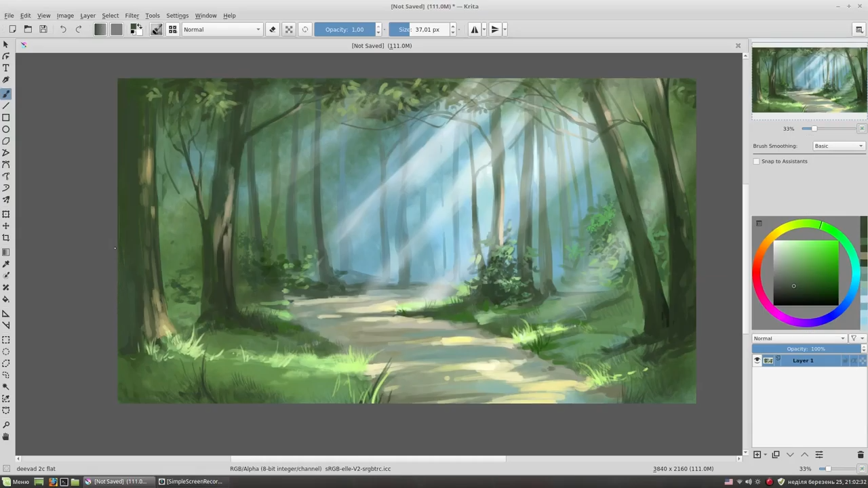868x488 pixels.
Task: Open the brush blending mode dropdown
Action: click(x=222, y=29)
